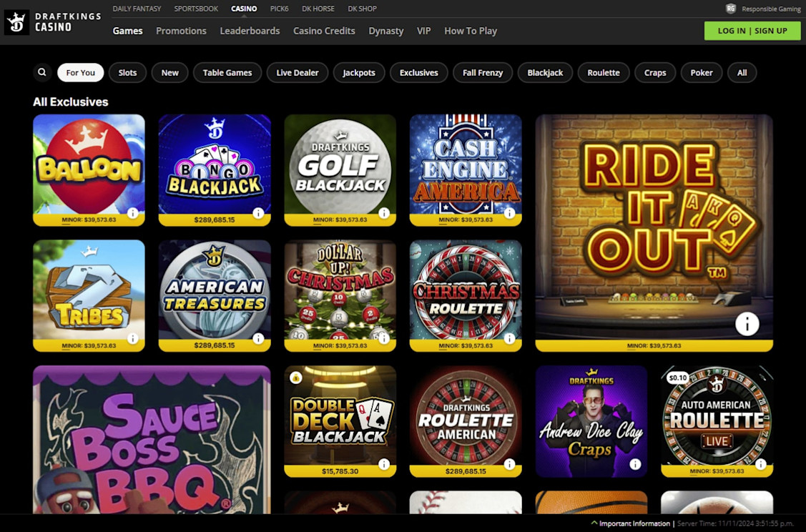Click the All Exclusives heading
Viewport: 806px width, 532px height.
coord(70,102)
